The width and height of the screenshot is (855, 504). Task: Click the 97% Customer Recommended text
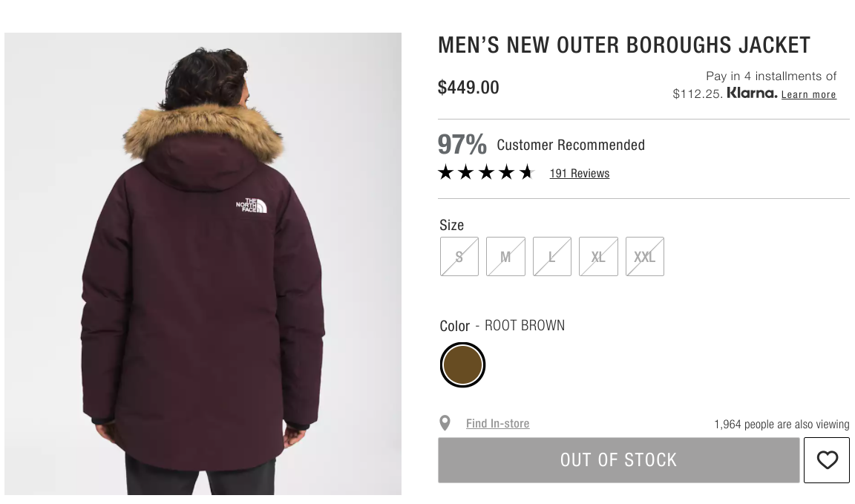pyautogui.click(x=541, y=145)
